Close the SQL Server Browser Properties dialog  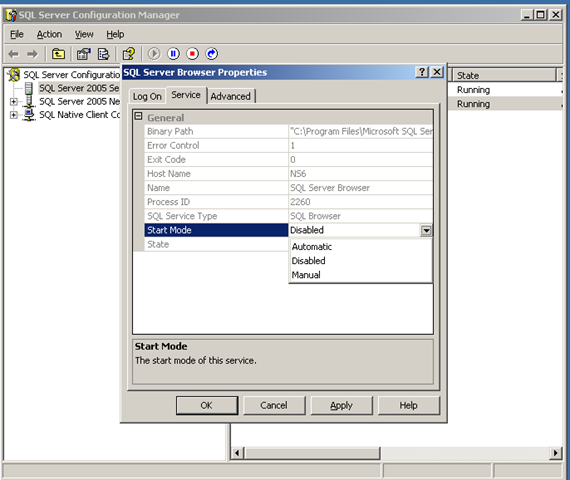pos(437,72)
